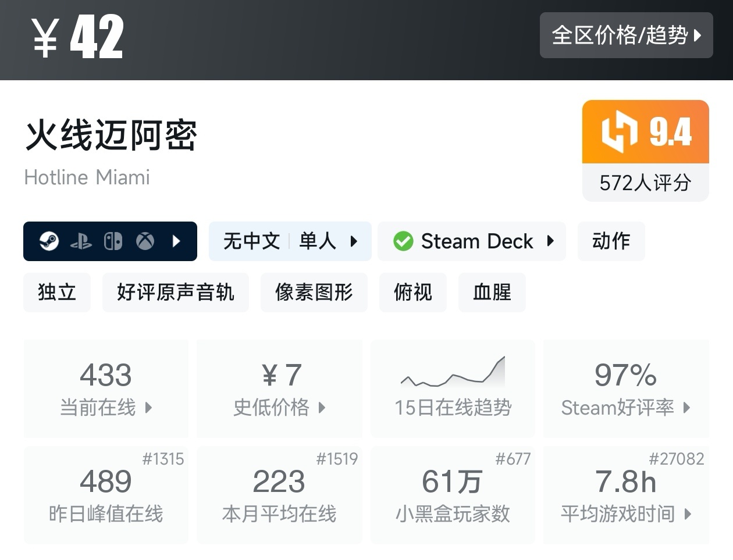The height and width of the screenshot is (560, 733).
Task: Expand Steam Deck compatibility details arrow
Action: coord(550,241)
